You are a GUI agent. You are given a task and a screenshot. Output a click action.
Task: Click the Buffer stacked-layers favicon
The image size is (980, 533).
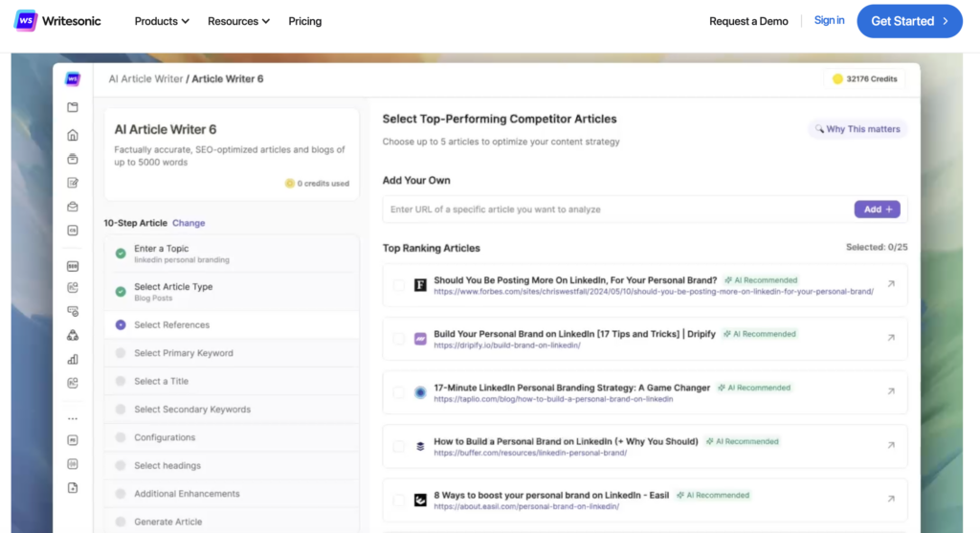coord(420,446)
